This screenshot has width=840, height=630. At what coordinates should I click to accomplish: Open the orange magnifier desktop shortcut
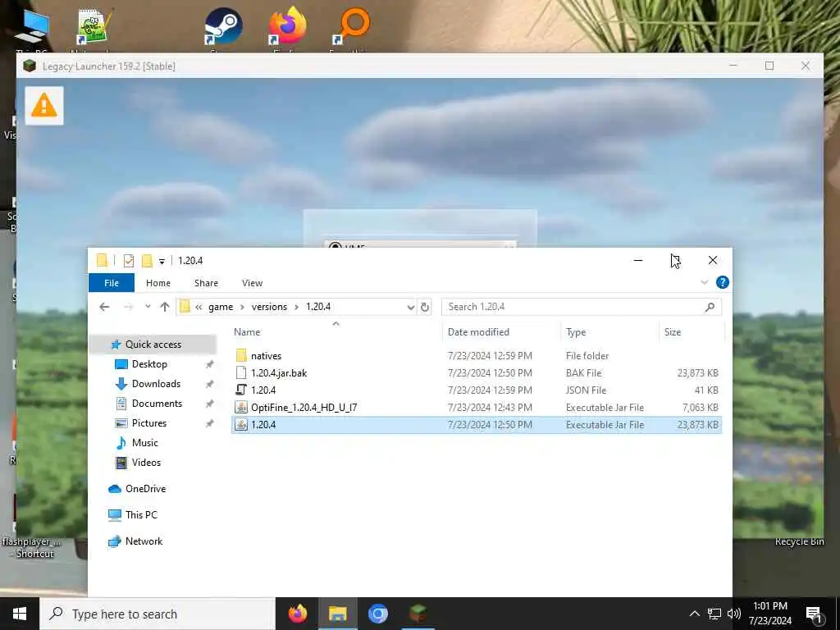[351, 25]
